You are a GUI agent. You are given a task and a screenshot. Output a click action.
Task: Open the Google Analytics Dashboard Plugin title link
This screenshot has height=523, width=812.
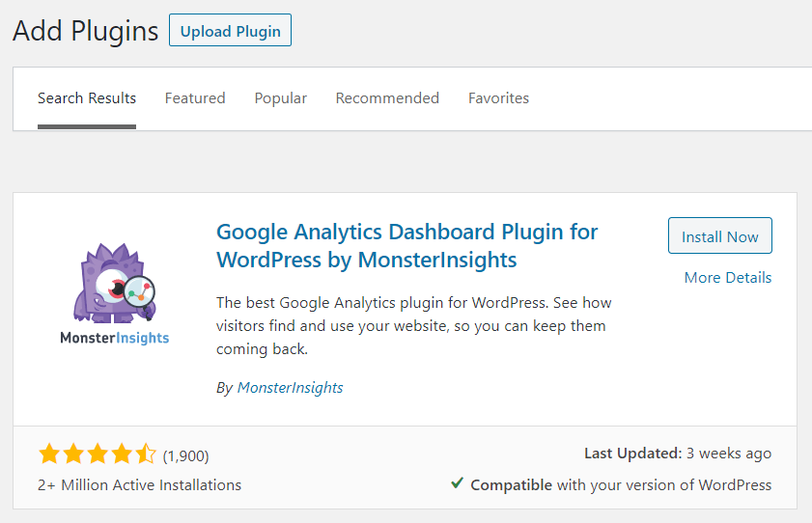(406, 246)
